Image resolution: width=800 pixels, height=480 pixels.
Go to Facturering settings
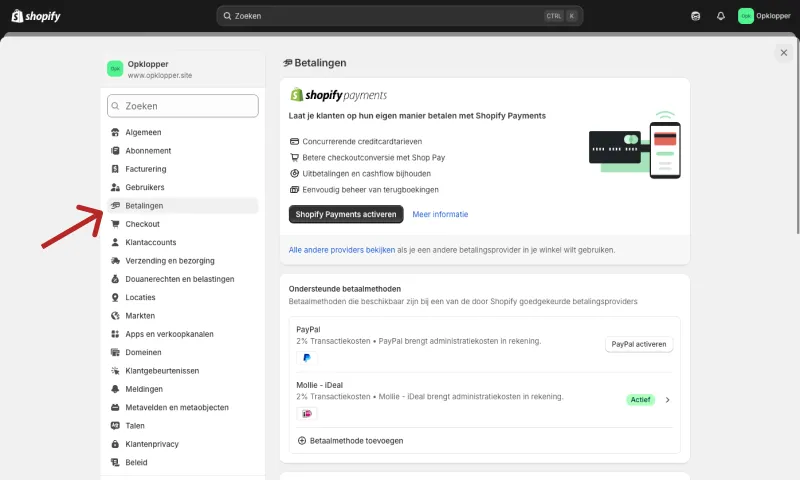[183, 169]
